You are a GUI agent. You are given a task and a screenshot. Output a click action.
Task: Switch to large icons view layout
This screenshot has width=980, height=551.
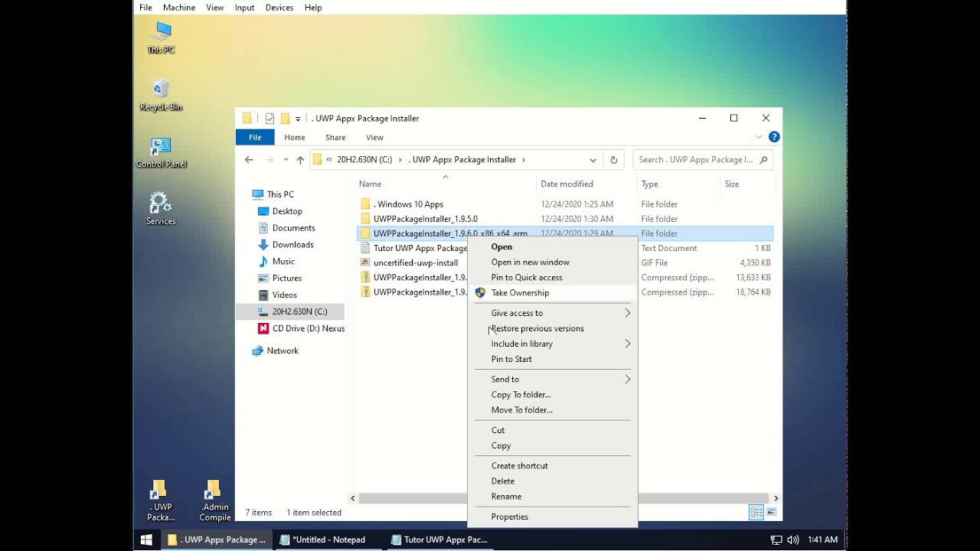click(771, 512)
